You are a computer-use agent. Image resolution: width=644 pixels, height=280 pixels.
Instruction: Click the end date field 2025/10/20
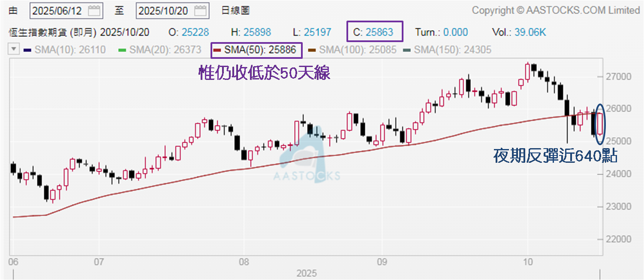[164, 11]
